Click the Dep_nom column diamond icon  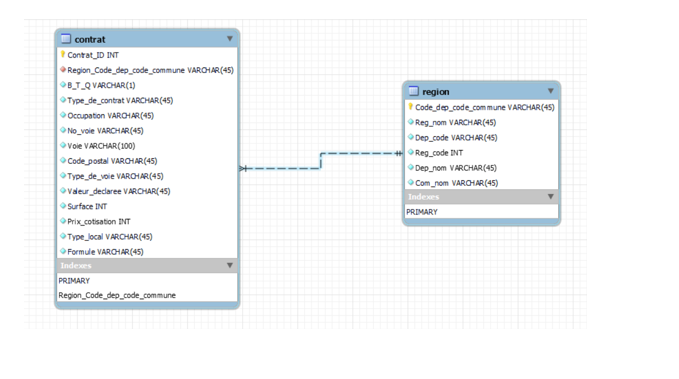(411, 167)
